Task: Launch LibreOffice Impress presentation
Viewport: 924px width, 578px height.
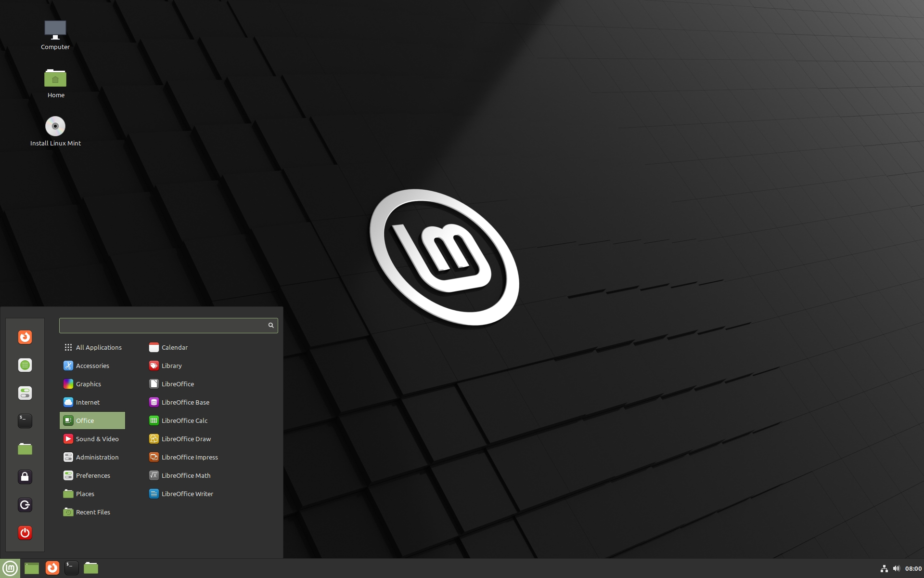Action: [189, 457]
